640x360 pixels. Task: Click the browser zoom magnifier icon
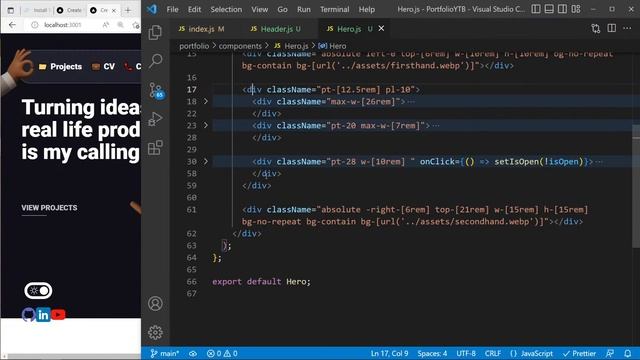click(120, 25)
